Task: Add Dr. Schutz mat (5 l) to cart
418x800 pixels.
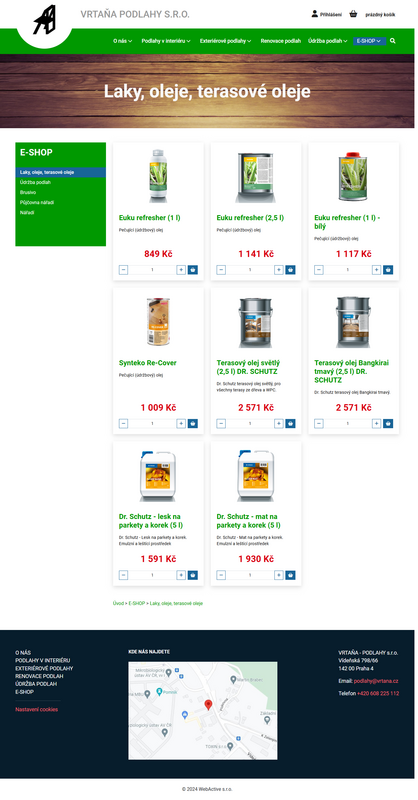Action: [x=290, y=575]
